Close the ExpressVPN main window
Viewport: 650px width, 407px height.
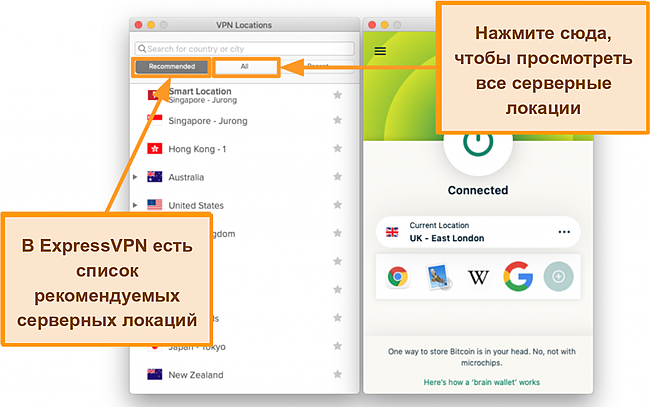pyautogui.click(x=372, y=25)
